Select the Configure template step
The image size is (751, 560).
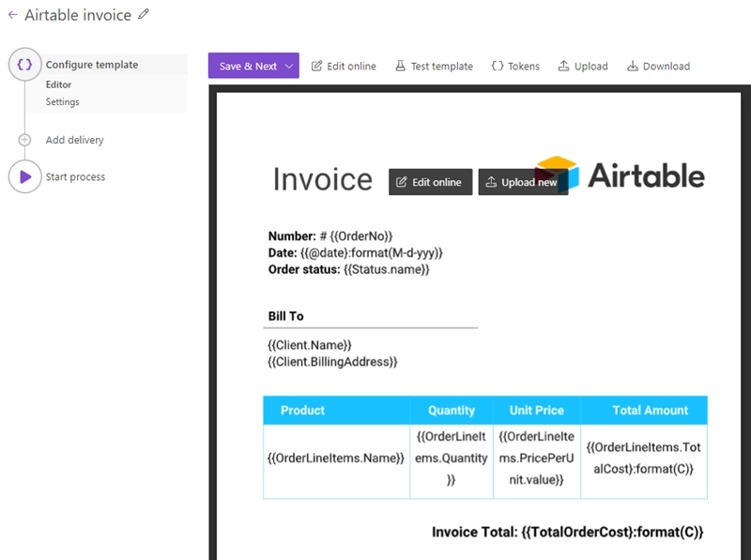pos(92,65)
